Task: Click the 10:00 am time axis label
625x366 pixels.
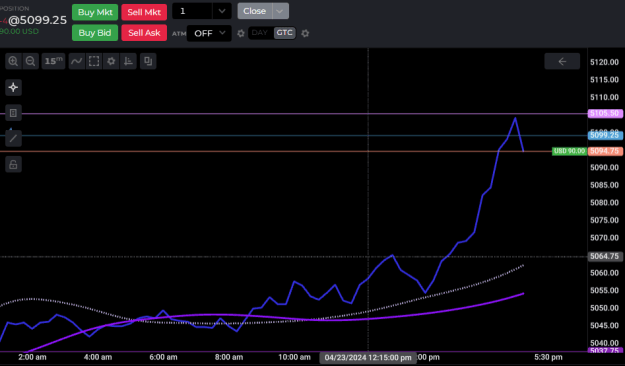Action: 294,357
